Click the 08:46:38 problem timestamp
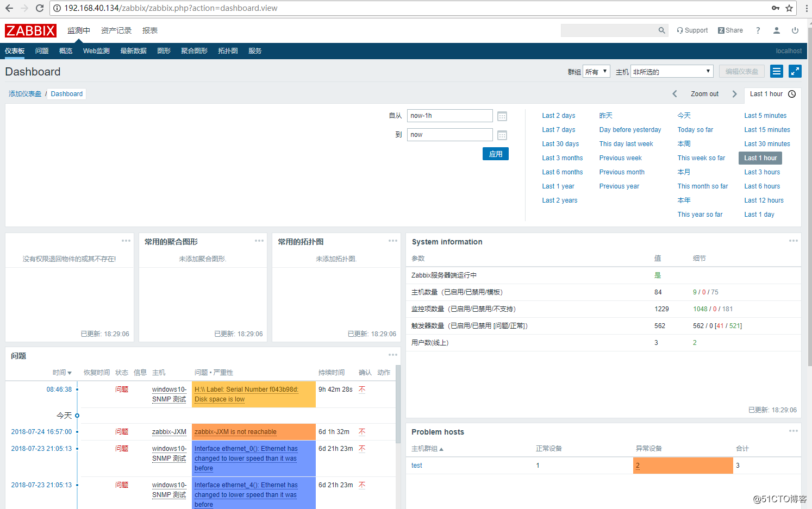812x509 pixels. point(59,389)
